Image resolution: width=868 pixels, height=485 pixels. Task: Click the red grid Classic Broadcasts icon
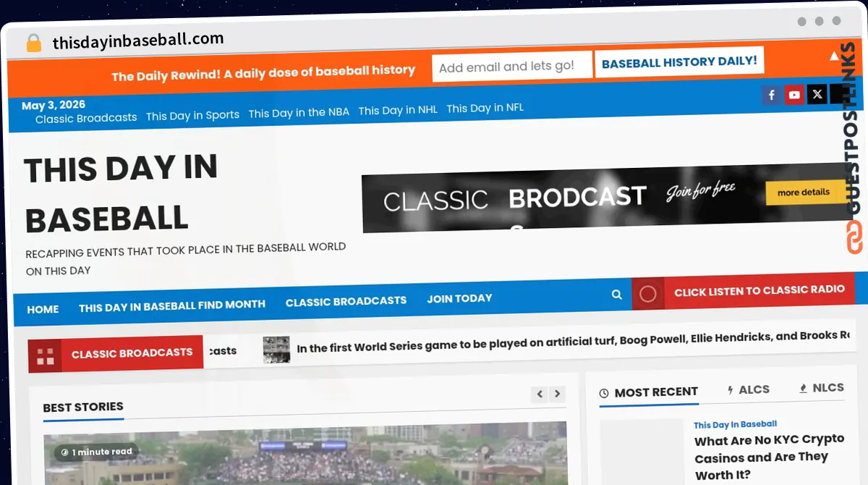pyautogui.click(x=45, y=356)
